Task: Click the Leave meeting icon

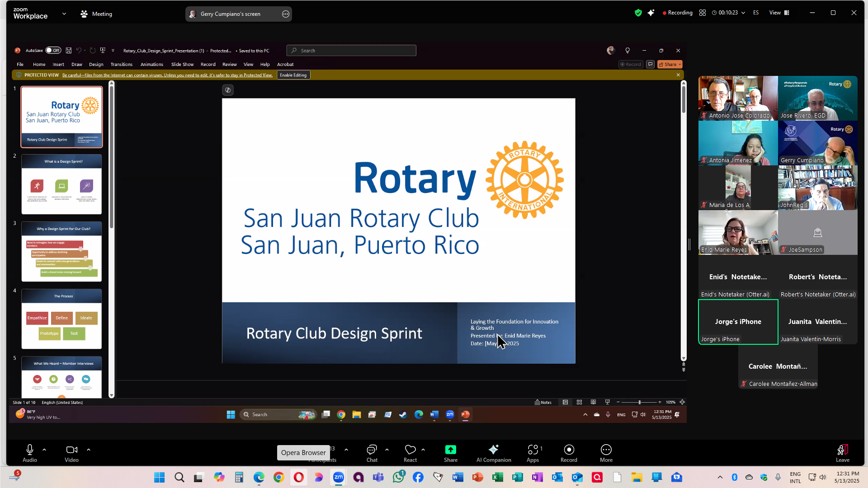Action: (842, 450)
